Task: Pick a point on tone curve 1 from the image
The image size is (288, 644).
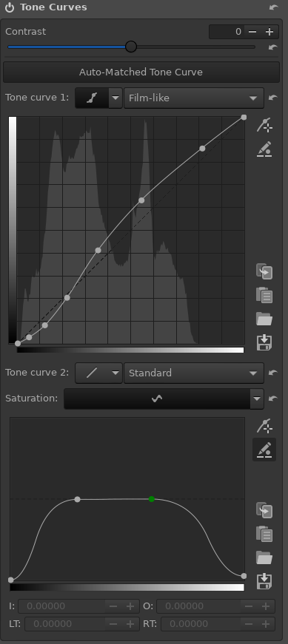Action: [264, 125]
